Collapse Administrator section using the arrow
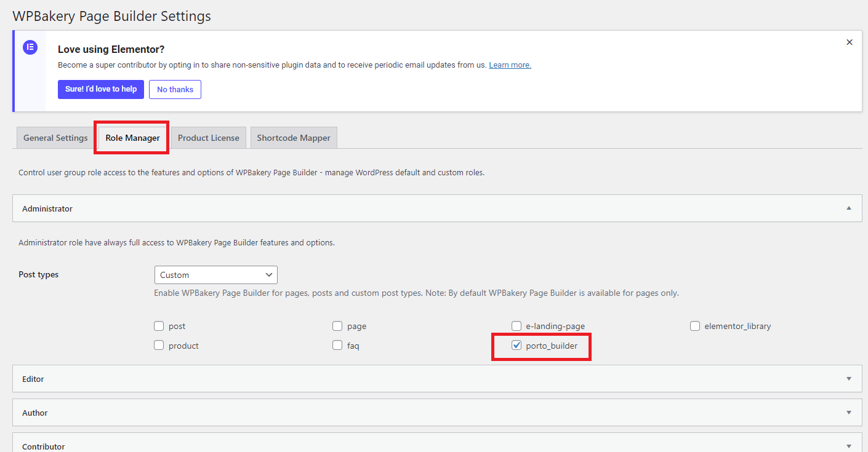This screenshot has width=868, height=452. coord(849,208)
